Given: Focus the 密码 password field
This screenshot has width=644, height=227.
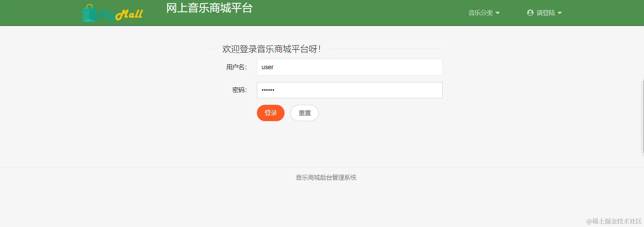Looking at the screenshot, I should pyautogui.click(x=349, y=90).
